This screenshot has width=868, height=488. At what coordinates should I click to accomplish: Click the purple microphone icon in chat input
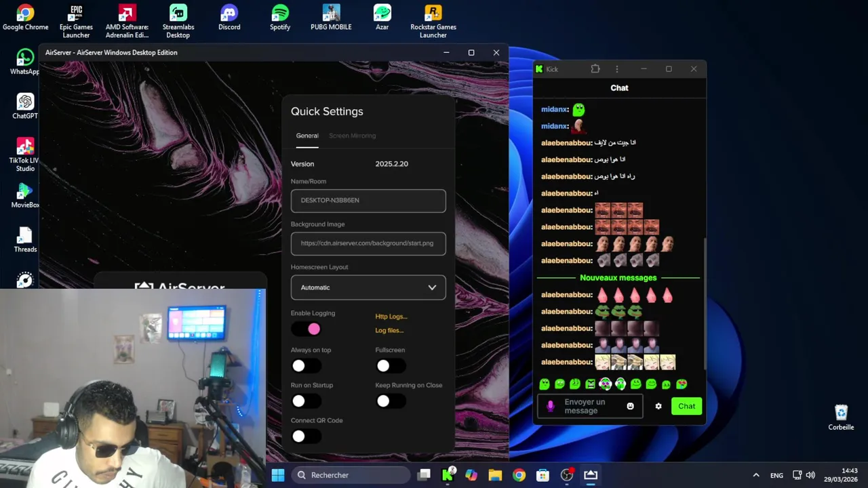coord(550,406)
